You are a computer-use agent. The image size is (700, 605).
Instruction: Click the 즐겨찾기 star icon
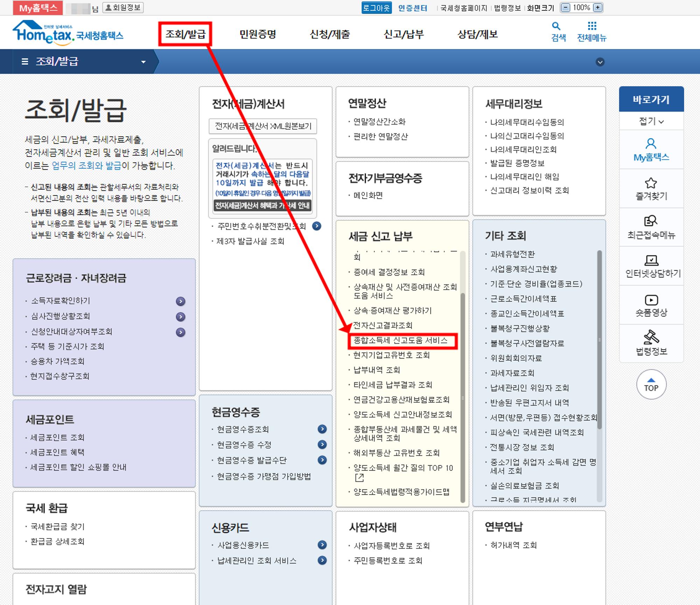tap(651, 183)
